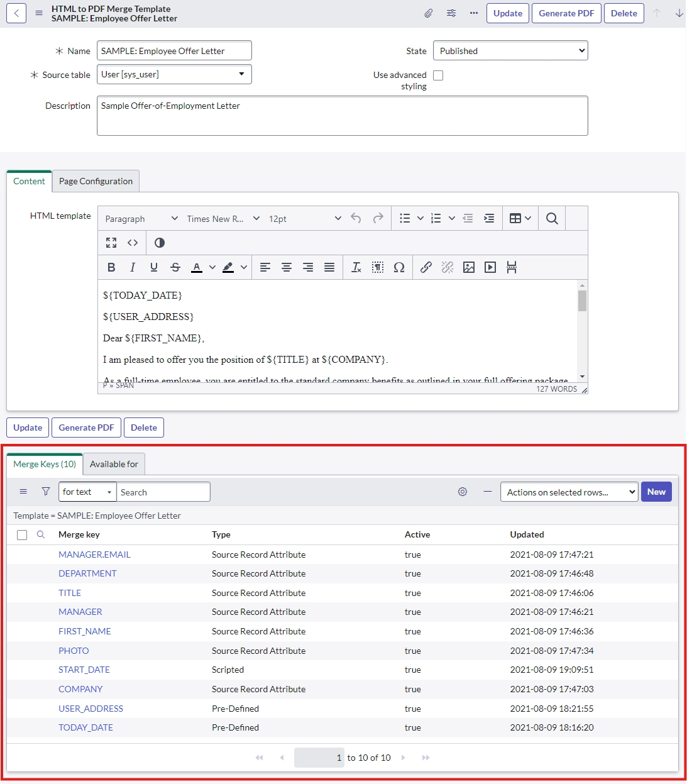Click the special character omega icon

pyautogui.click(x=399, y=267)
